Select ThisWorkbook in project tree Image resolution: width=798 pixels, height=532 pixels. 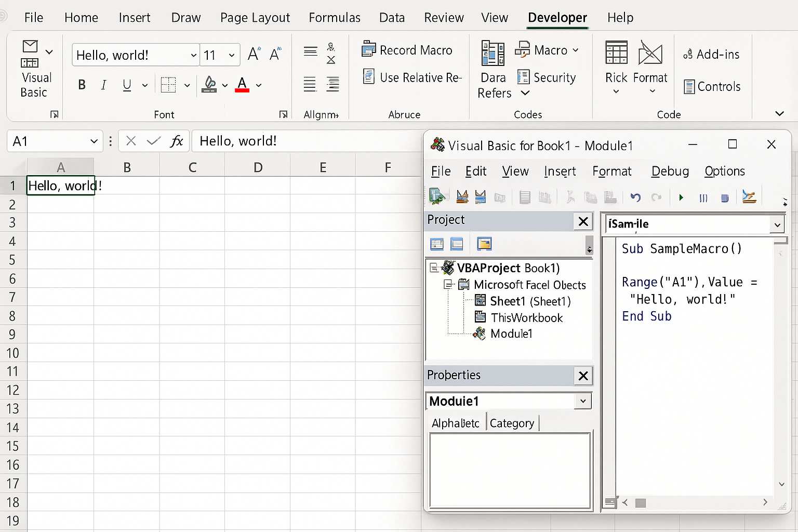519,317
